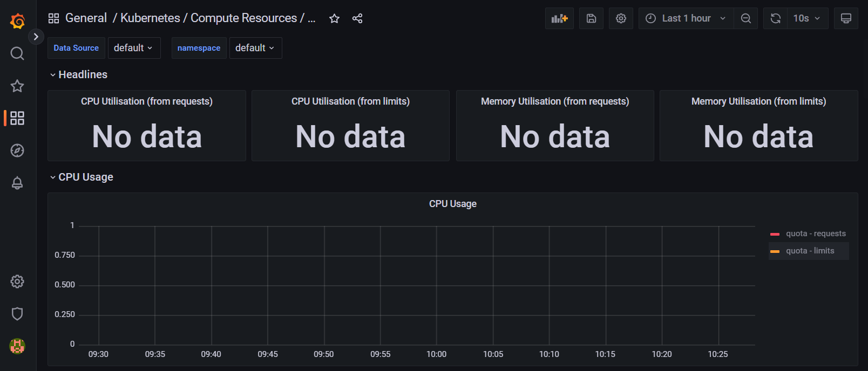
Task: Open the CPU Usage panel title menu
Action: click(452, 204)
